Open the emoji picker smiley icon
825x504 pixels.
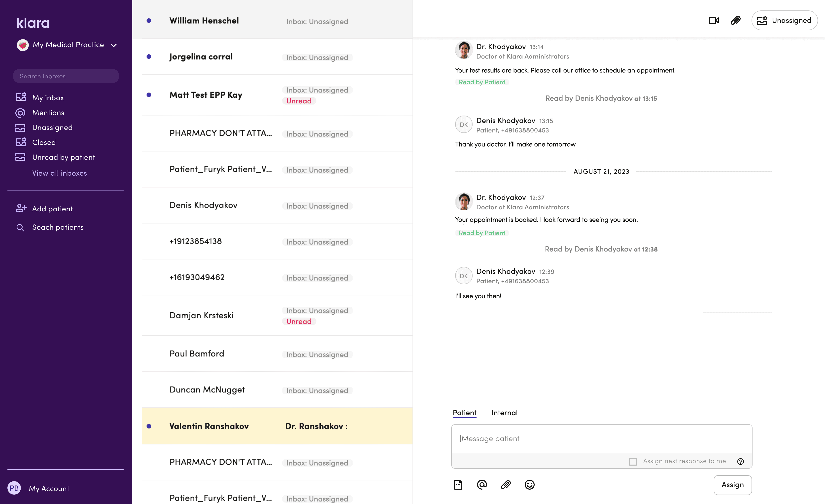pos(529,484)
